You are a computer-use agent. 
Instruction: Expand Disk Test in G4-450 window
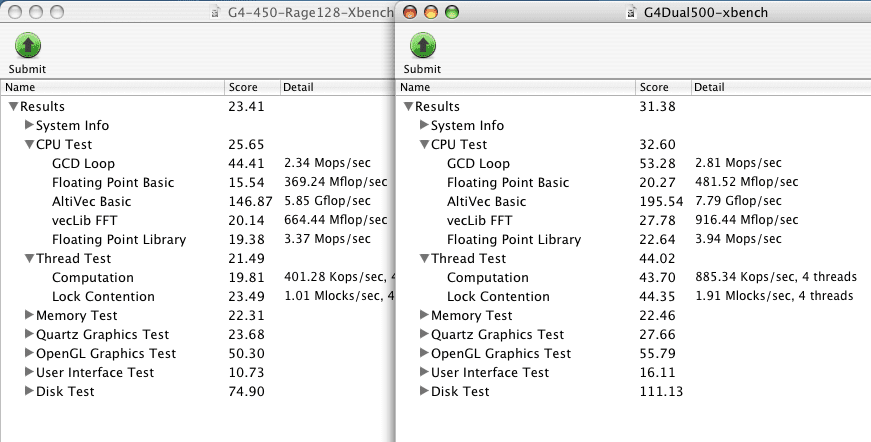29,390
